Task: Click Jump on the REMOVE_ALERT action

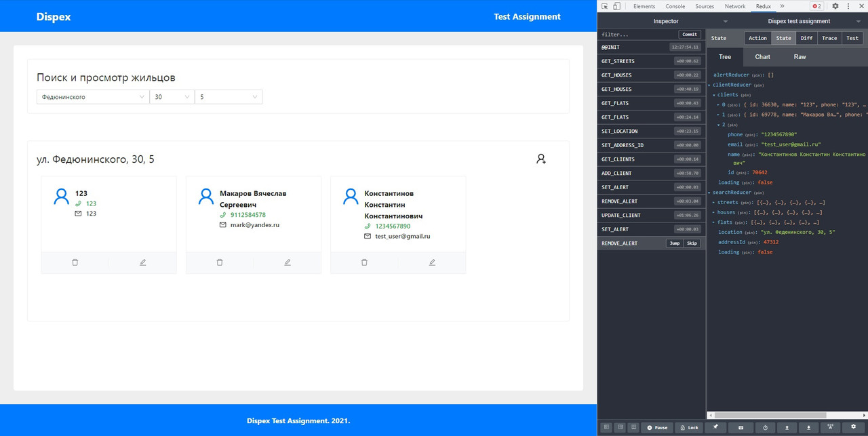Action: [x=674, y=243]
